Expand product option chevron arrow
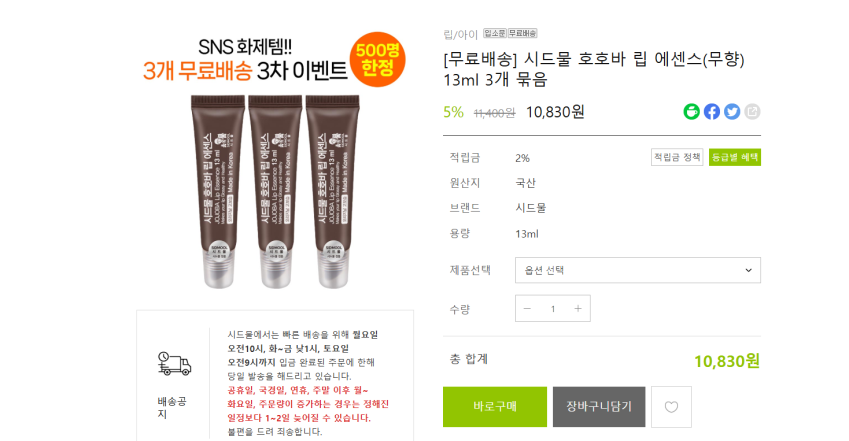849x441 pixels. 748,270
